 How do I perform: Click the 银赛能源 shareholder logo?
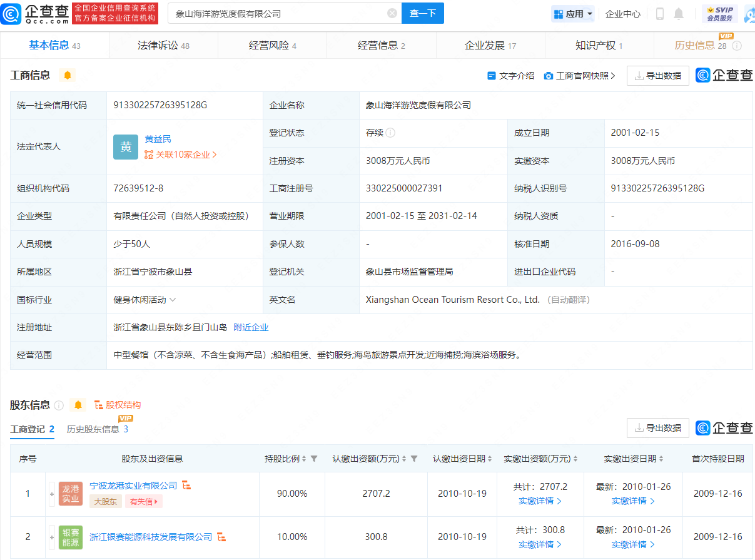pos(71,537)
